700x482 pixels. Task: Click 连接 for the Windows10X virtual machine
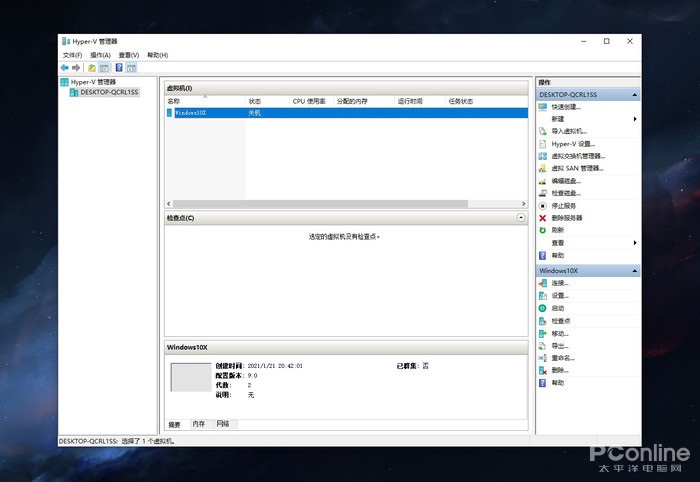(x=560, y=283)
